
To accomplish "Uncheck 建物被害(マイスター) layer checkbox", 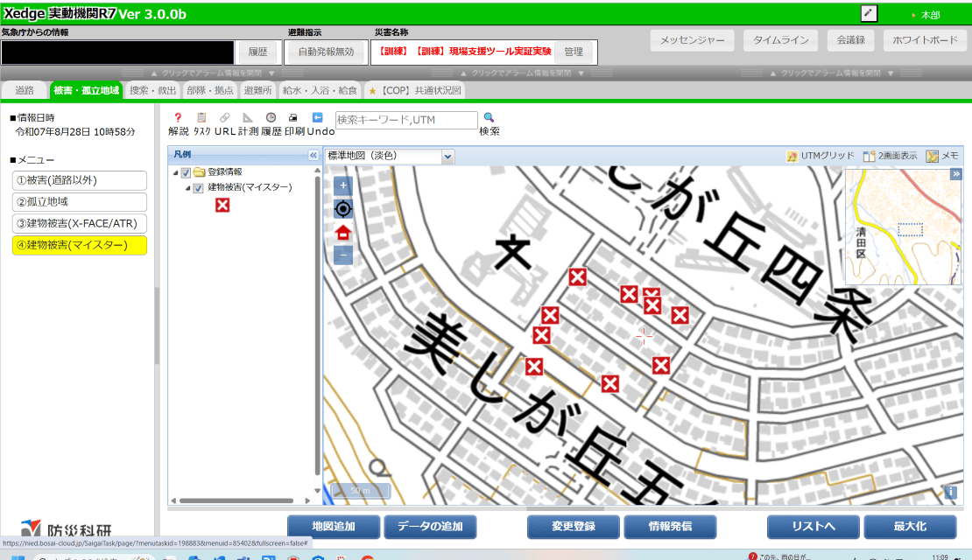I will 199,188.
